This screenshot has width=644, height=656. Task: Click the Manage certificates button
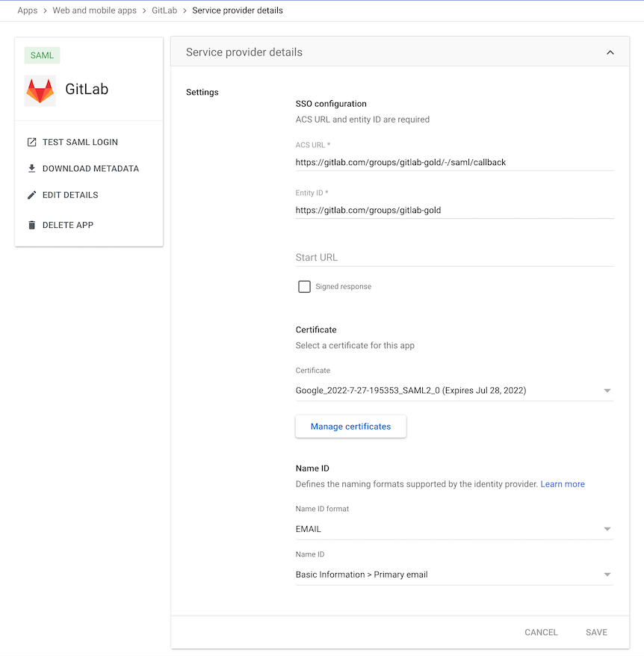350,426
